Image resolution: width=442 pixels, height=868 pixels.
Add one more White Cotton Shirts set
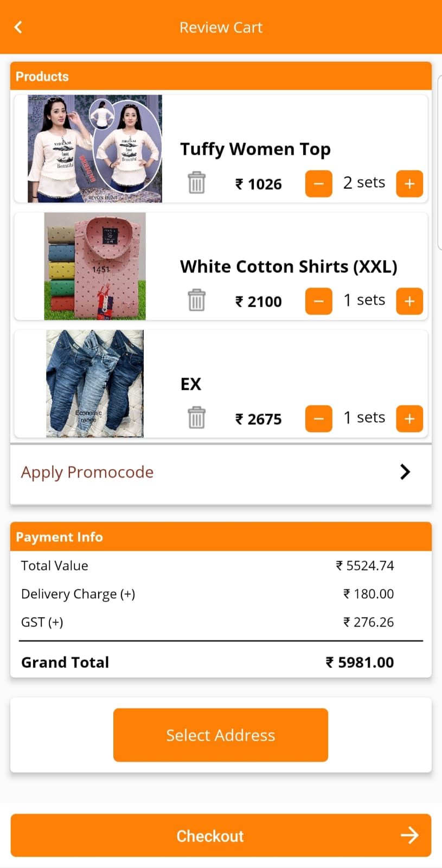pyautogui.click(x=409, y=301)
